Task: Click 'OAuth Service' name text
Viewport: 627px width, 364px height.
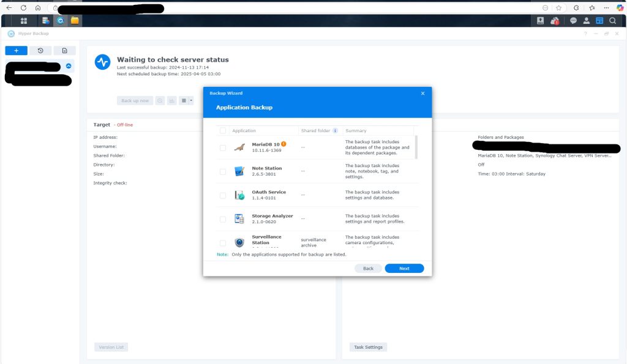Action: (x=269, y=192)
